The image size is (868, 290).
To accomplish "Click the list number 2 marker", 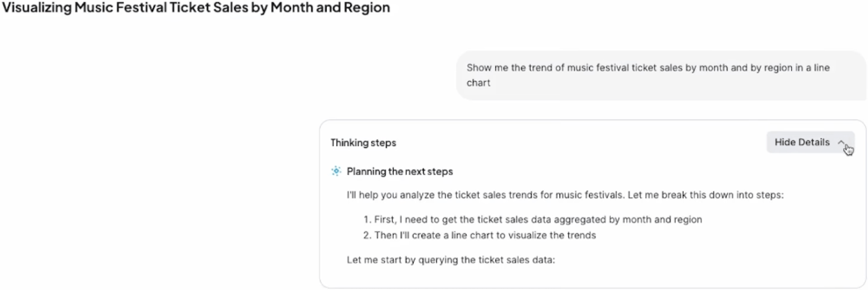I will (367, 235).
